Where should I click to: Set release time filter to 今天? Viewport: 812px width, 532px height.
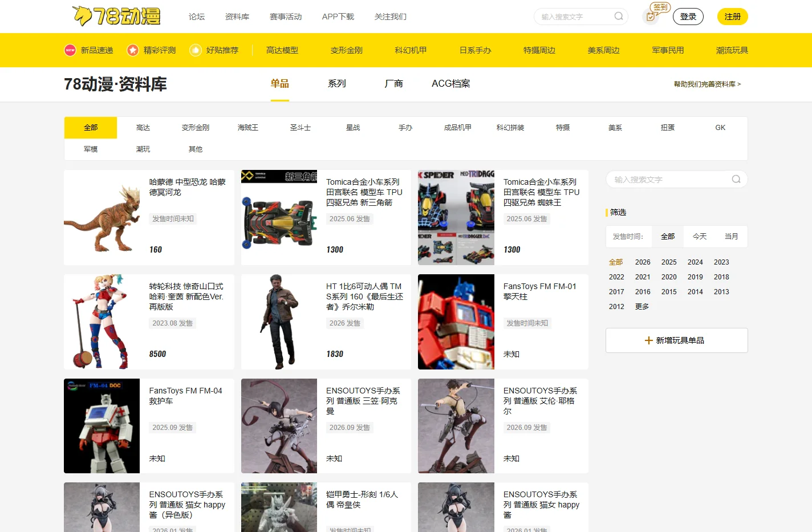coord(700,237)
